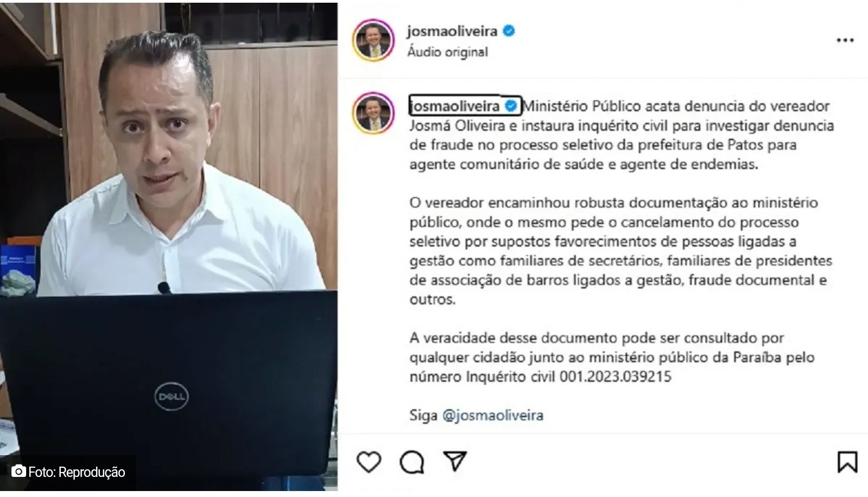Click the caption's first paragraph about Ministério Público
This screenshot has width=868, height=497.
(x=622, y=135)
